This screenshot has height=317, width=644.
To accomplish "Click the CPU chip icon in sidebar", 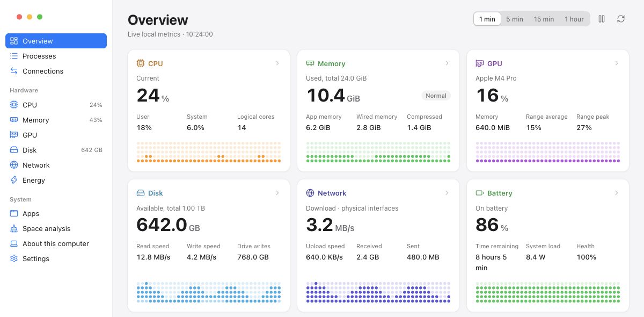I will (14, 105).
